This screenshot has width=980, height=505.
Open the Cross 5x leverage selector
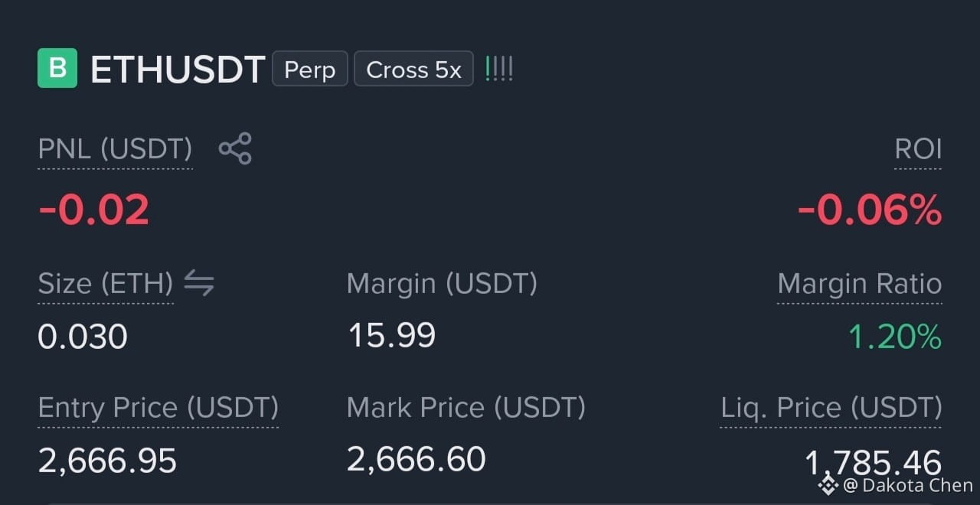point(413,69)
